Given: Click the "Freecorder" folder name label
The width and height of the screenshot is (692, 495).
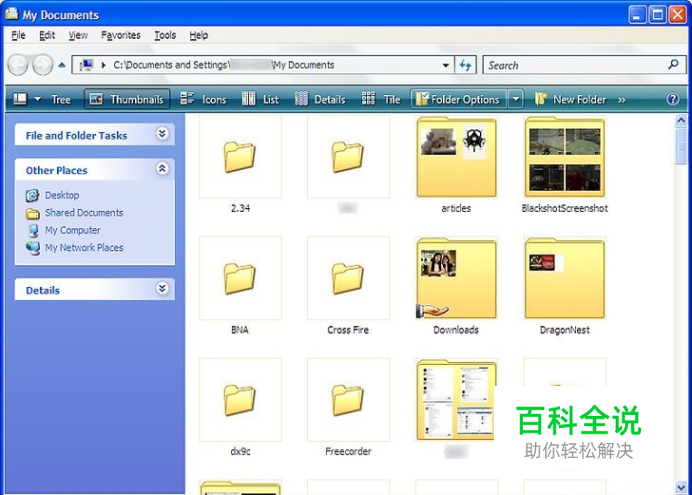Looking at the screenshot, I should 348,451.
